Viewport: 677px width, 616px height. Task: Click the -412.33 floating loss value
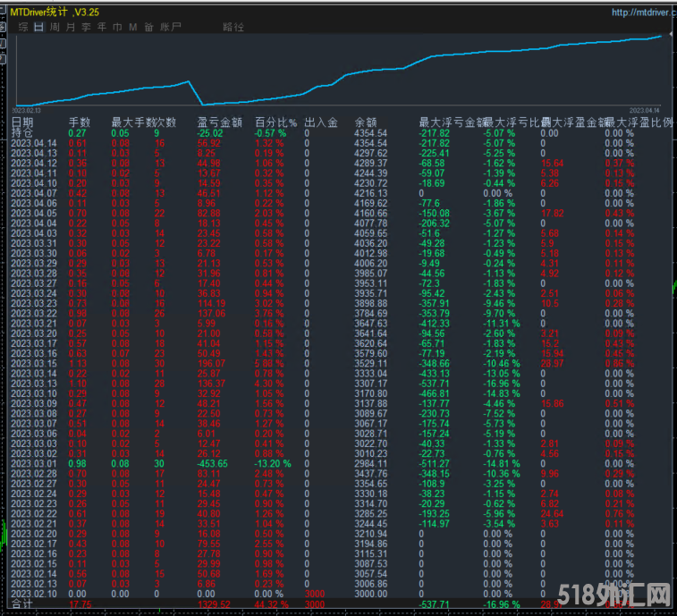pyautogui.click(x=434, y=324)
